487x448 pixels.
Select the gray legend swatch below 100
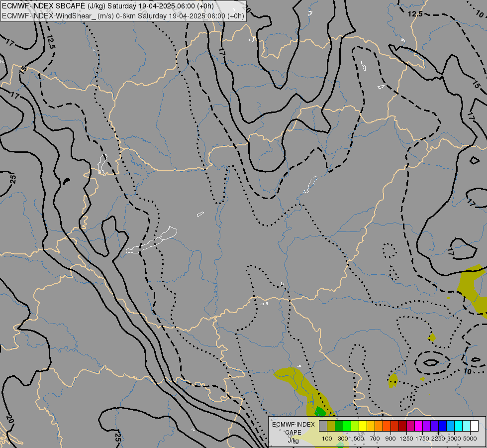pos(323,426)
